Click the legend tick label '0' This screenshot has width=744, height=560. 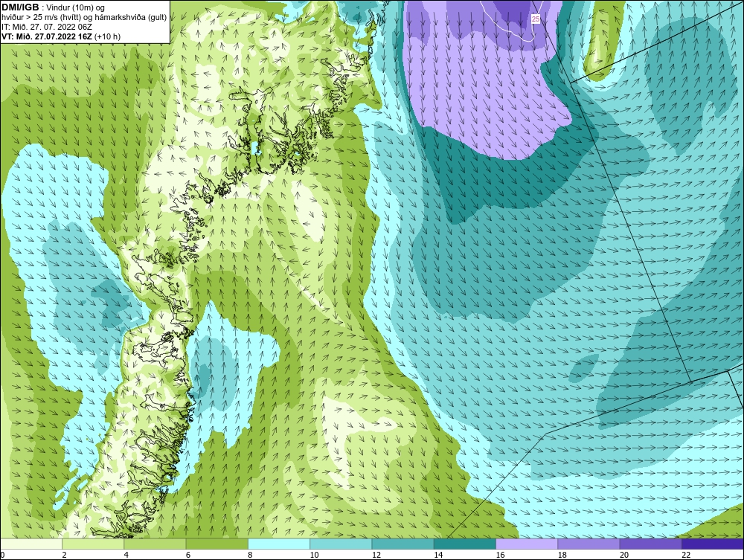(x=2, y=555)
